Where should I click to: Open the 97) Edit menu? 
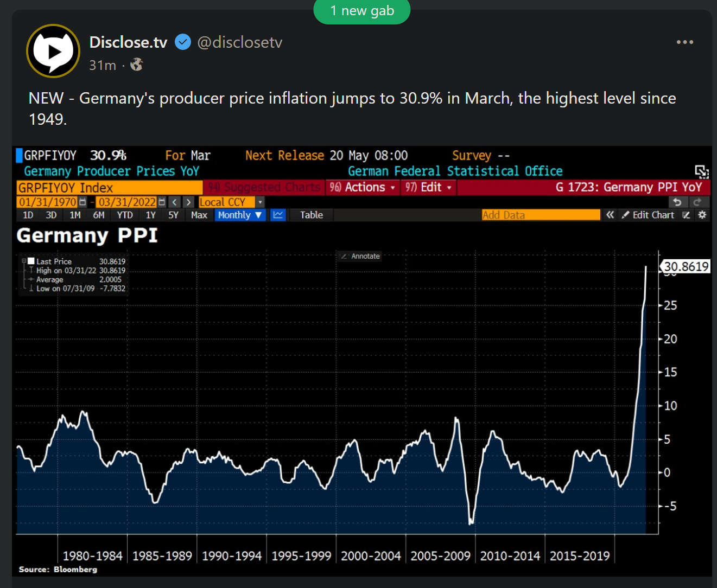tap(429, 187)
